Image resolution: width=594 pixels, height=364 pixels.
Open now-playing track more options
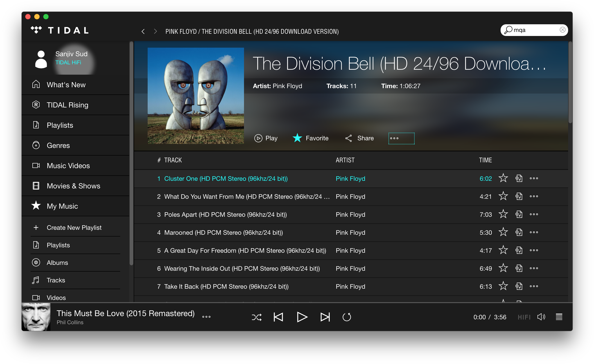tap(206, 317)
